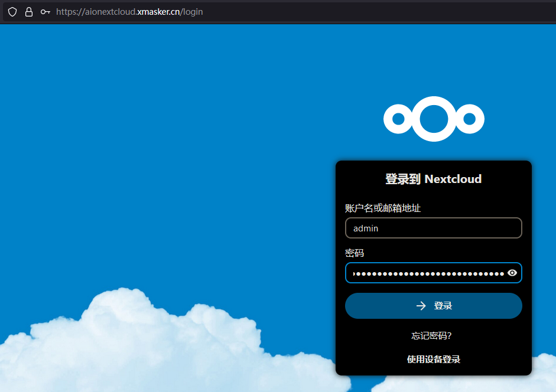Image resolution: width=556 pixels, height=392 pixels.
Task: Click the password field with dots
Action: point(433,273)
